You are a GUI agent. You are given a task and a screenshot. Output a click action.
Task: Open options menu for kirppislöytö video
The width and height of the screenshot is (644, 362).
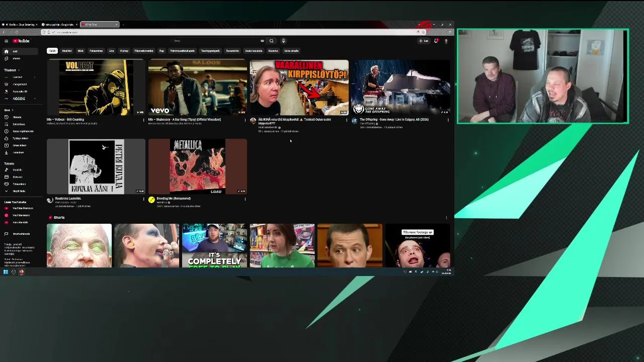346,120
